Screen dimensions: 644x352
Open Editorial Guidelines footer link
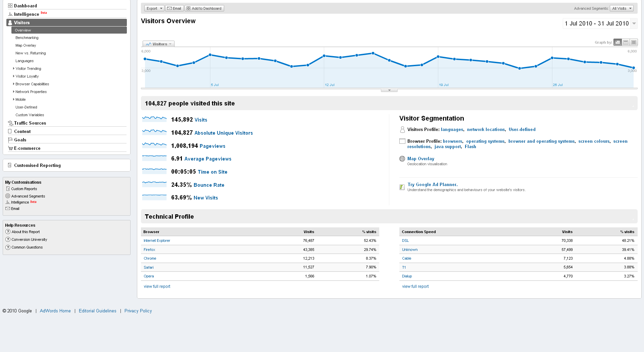click(98, 311)
